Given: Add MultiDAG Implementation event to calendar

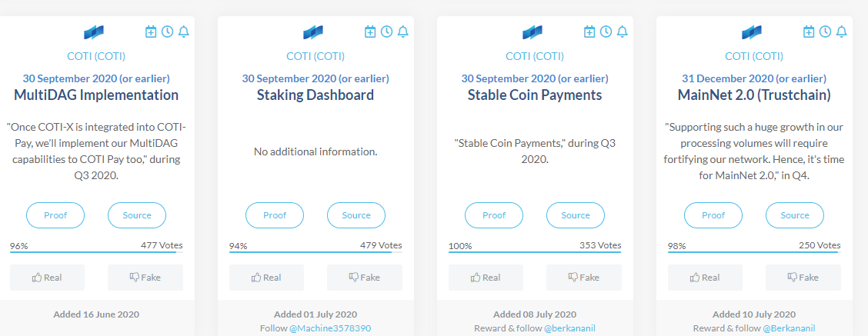Looking at the screenshot, I should [x=151, y=32].
